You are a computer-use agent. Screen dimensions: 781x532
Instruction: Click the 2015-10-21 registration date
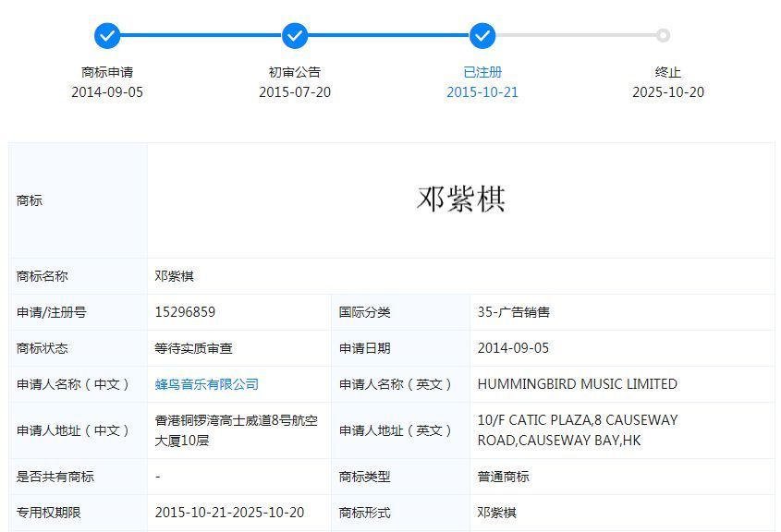[x=482, y=92]
